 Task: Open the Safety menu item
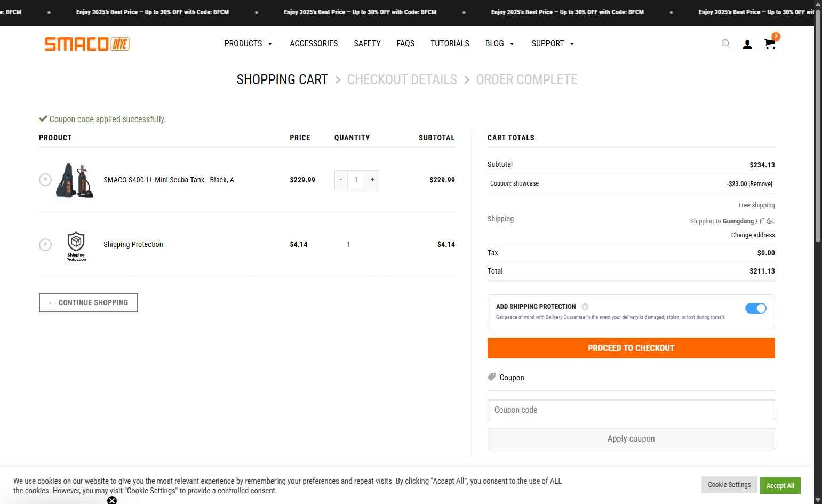point(367,44)
